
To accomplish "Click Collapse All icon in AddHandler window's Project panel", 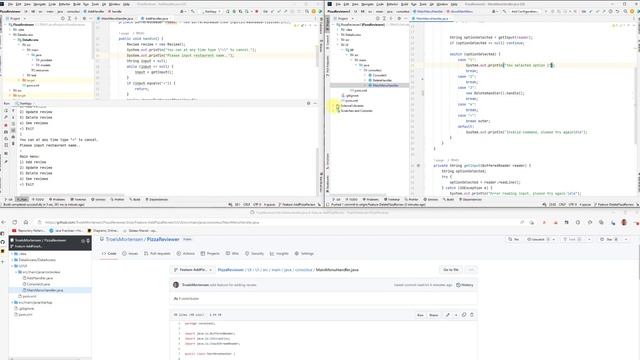I will click(76, 18).
